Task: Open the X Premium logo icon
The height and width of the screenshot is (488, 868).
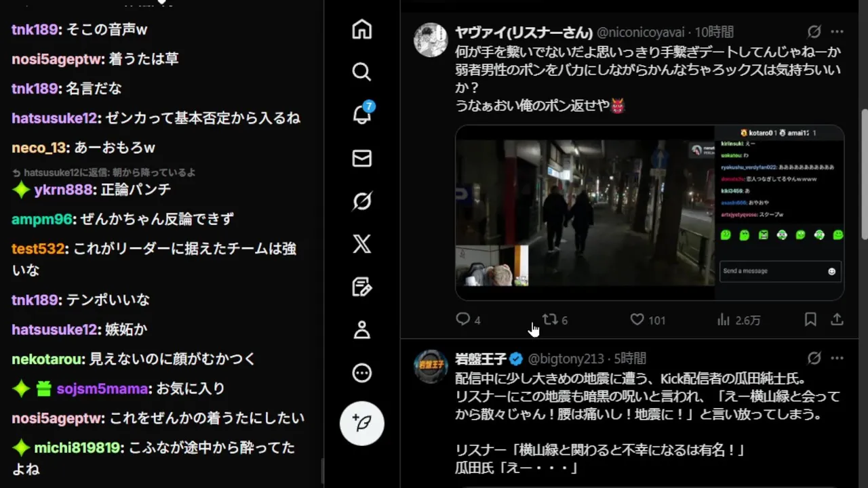Action: [x=362, y=244]
